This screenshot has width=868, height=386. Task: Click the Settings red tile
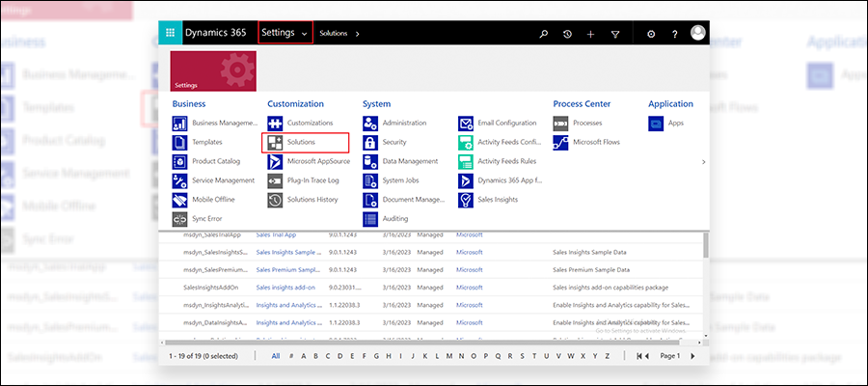213,70
